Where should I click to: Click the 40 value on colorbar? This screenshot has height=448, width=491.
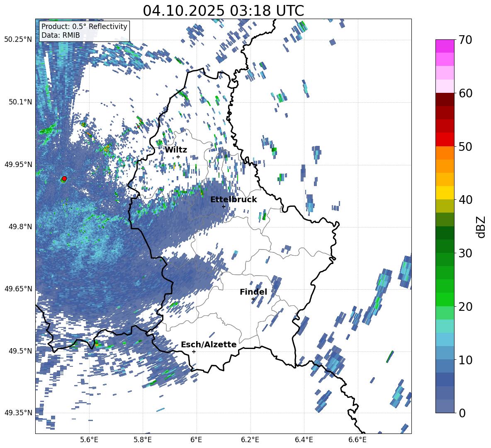tap(465, 200)
